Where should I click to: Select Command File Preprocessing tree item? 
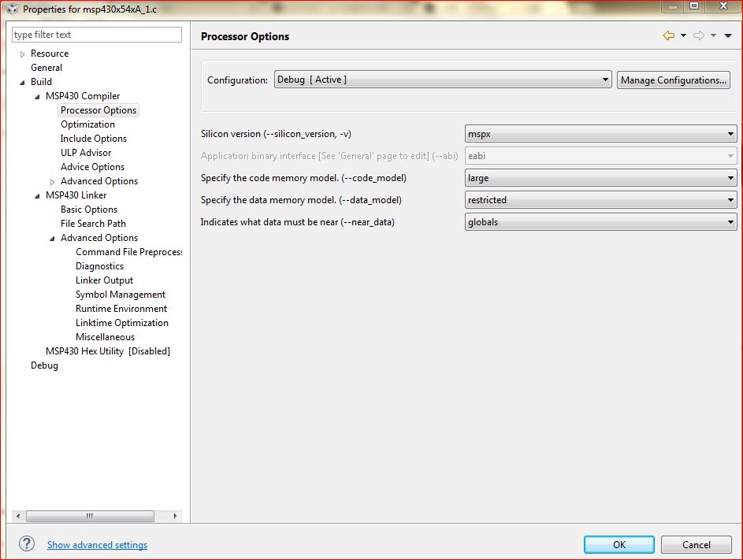129,252
